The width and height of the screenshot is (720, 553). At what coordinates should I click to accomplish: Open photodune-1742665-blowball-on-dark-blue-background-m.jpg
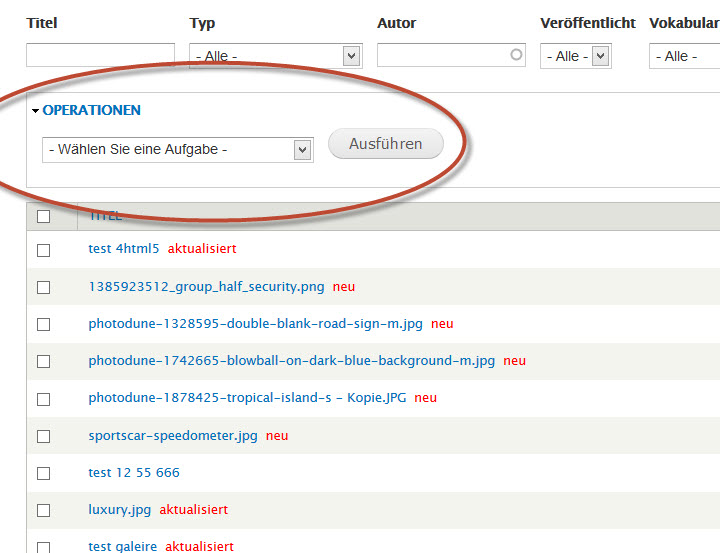[291, 361]
